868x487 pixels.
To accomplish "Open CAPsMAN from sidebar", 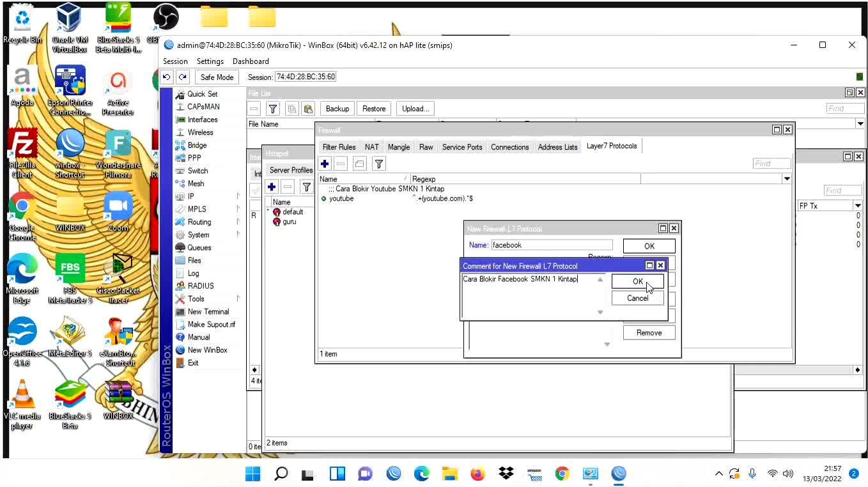I will pos(203,107).
